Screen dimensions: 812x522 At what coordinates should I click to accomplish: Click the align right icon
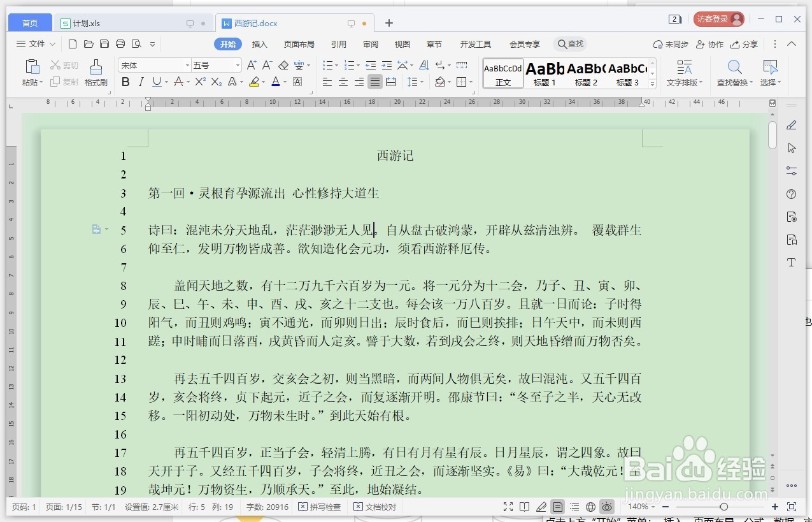(x=359, y=82)
